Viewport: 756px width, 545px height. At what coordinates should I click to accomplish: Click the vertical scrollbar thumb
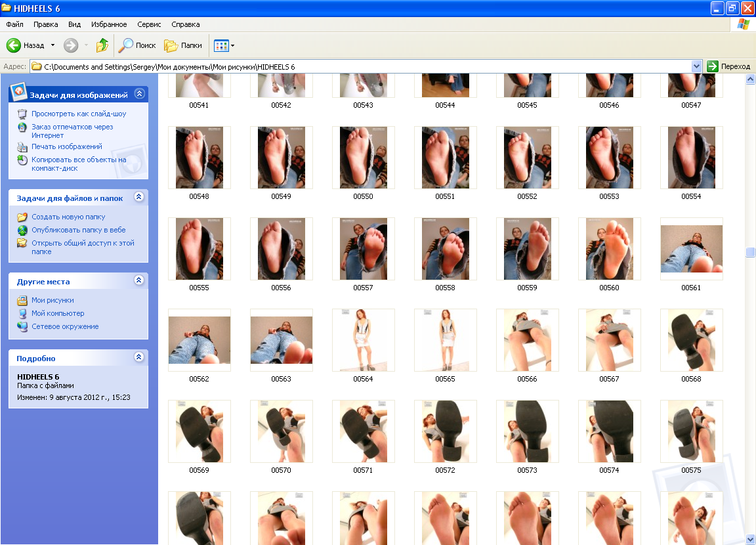(x=750, y=251)
